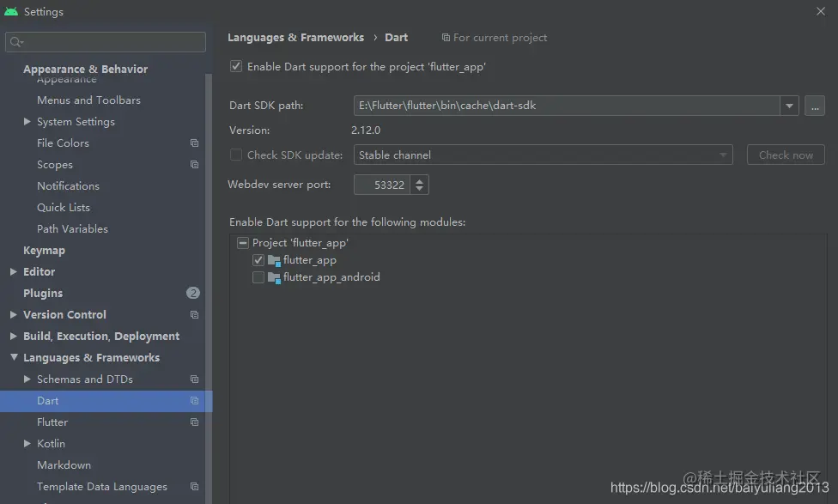The width and height of the screenshot is (838, 504).
Task: Enable the Check SDK update checkbox
Action: point(235,155)
